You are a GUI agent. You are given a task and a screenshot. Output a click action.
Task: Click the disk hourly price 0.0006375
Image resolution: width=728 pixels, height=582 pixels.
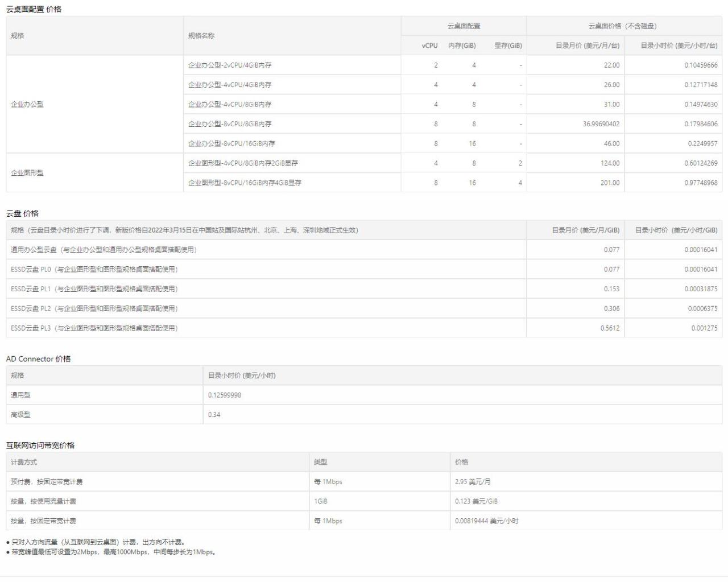click(x=702, y=309)
